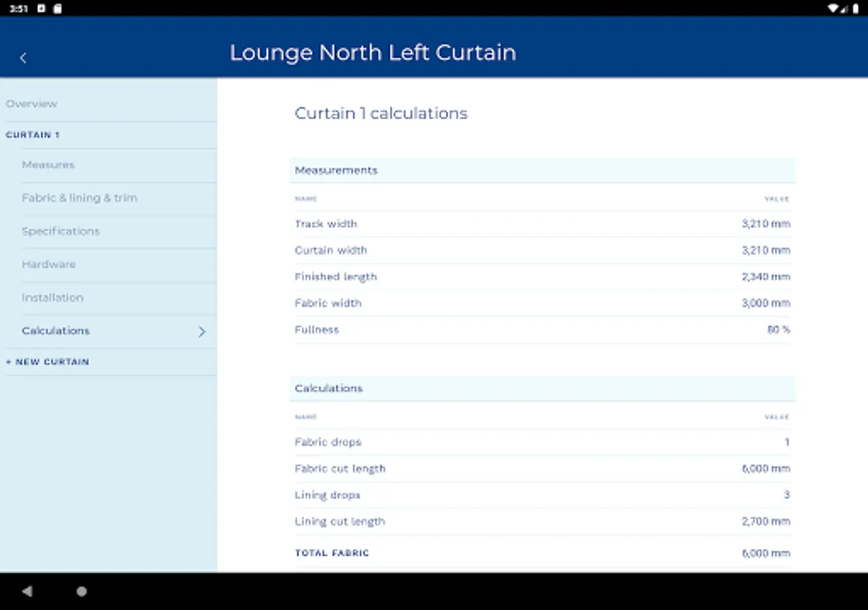Click the Measurements section header

(542, 170)
